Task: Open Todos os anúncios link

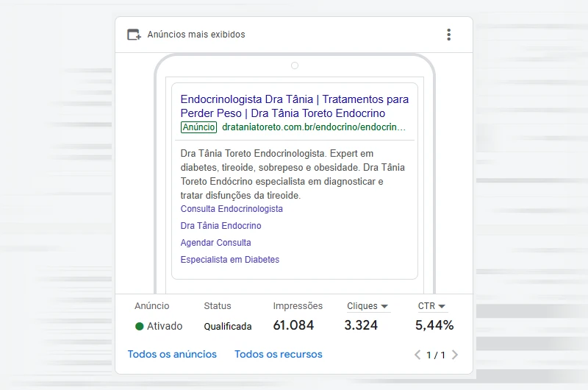Action: click(172, 355)
